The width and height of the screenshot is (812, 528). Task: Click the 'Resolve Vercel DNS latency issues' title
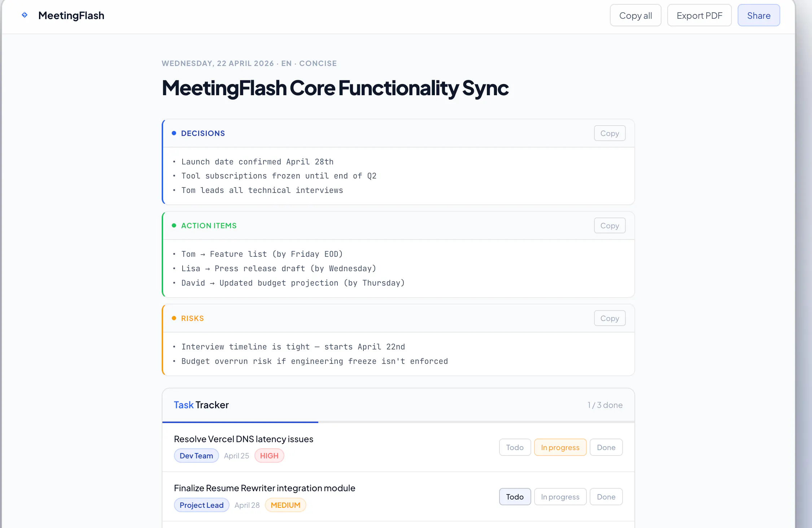[x=244, y=439]
